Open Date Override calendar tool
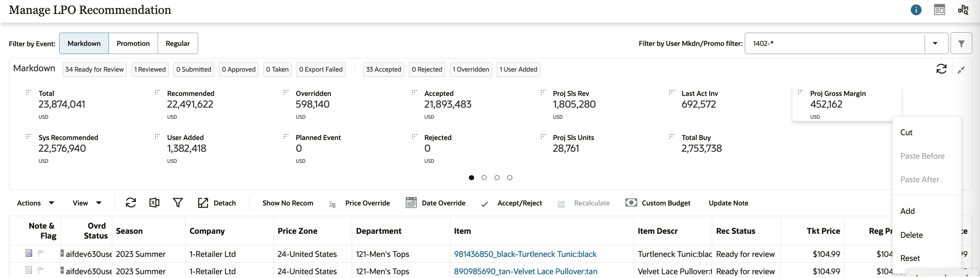 coord(435,203)
